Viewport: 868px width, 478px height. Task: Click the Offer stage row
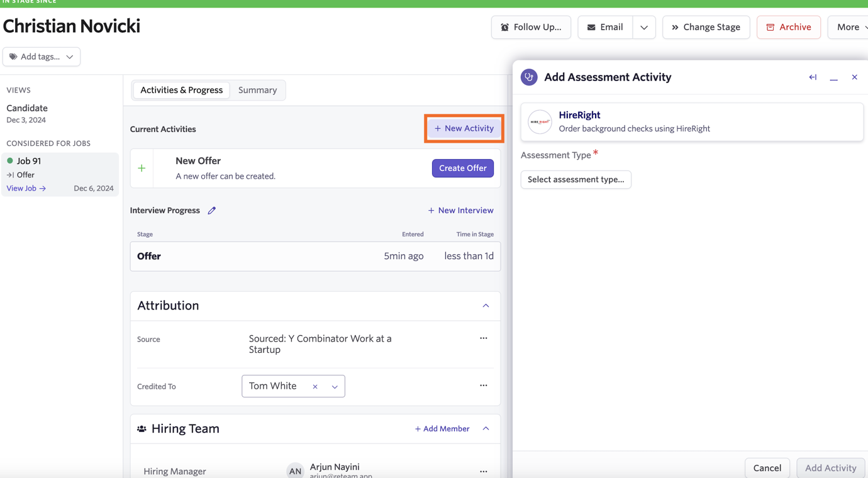tap(315, 257)
